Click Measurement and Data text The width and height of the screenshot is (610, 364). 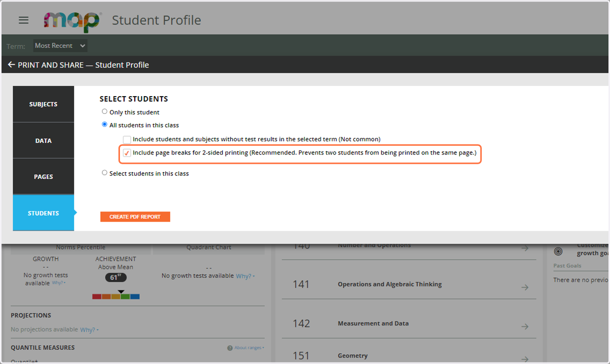pyautogui.click(x=373, y=323)
